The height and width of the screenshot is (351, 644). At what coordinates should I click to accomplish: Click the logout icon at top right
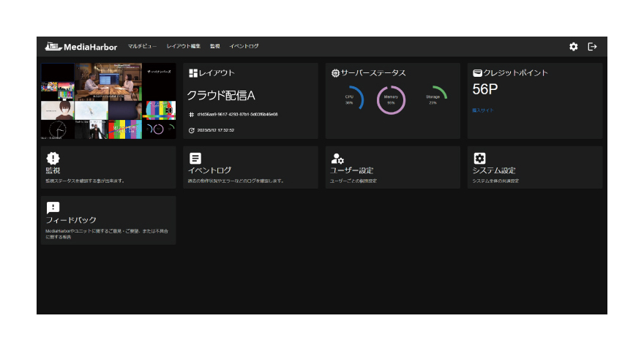pos(592,47)
